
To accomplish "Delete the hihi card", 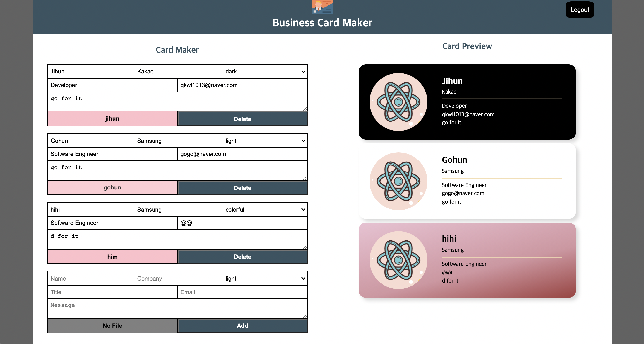I will click(242, 257).
